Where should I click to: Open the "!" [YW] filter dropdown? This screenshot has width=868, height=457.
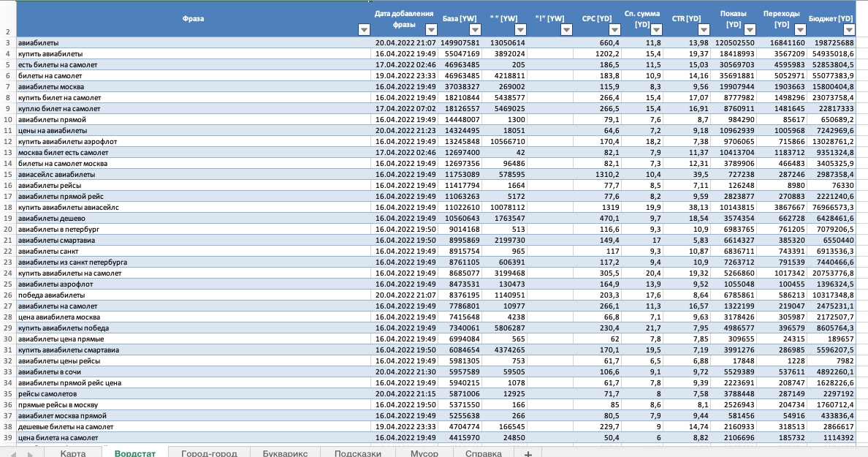566,29
